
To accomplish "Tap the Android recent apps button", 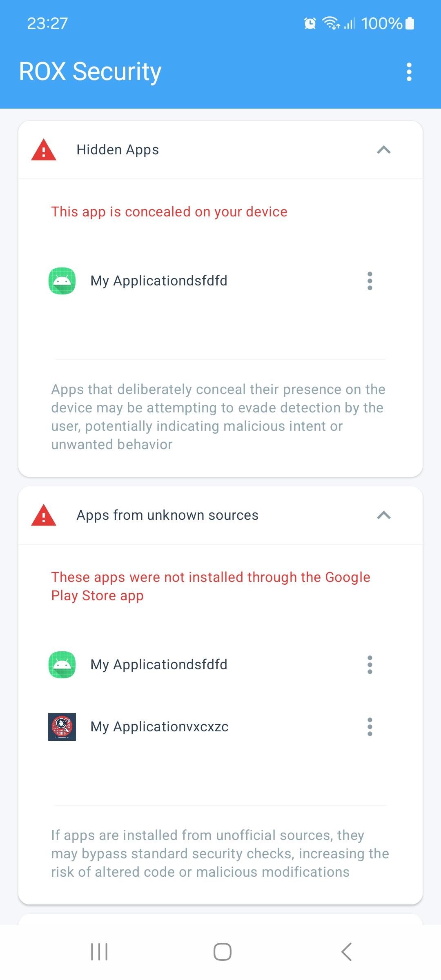I will click(99, 952).
